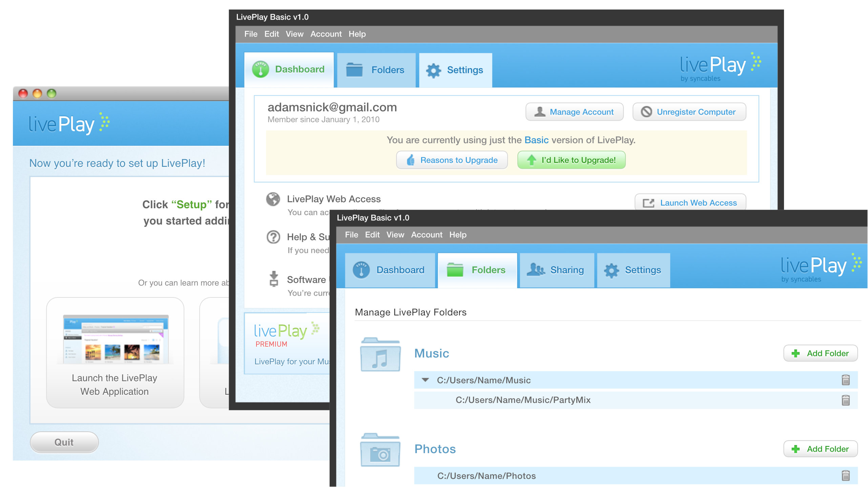868x487 pixels.
Task: Click the green folder icon in front Folders tab
Action: click(455, 270)
